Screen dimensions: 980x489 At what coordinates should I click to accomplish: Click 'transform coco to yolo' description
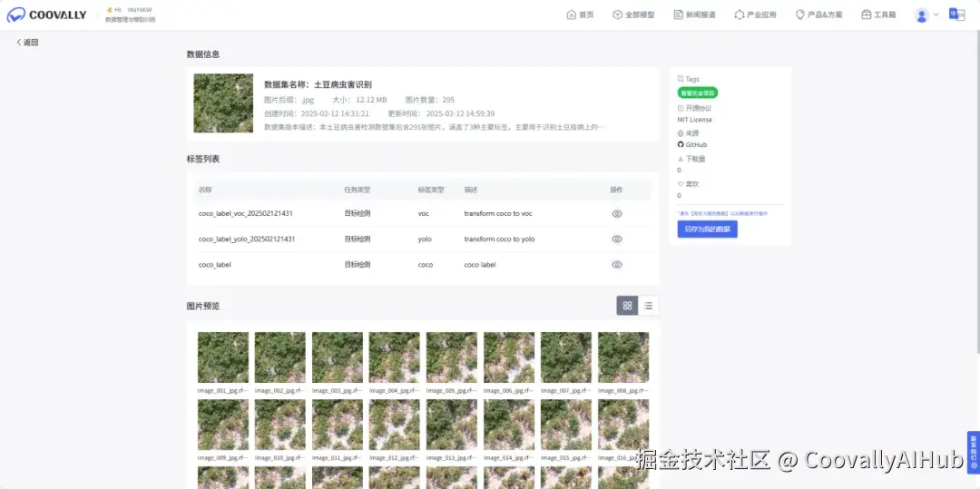(x=499, y=240)
